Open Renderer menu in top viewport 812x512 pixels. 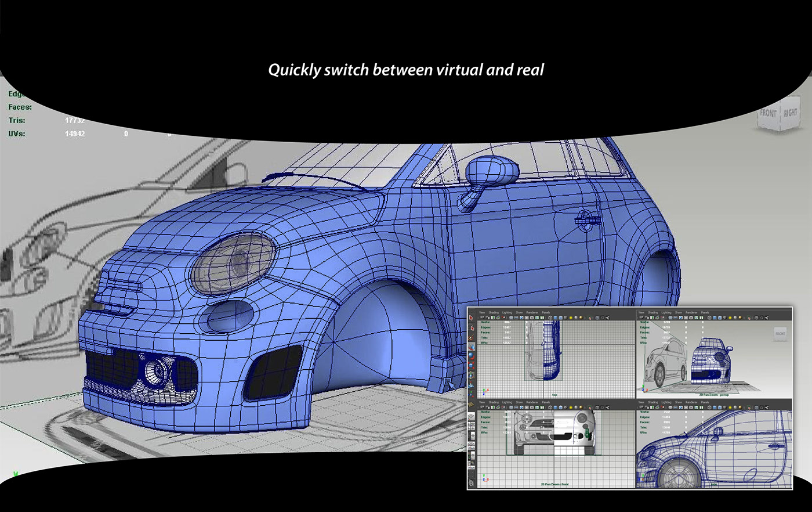[532, 313]
